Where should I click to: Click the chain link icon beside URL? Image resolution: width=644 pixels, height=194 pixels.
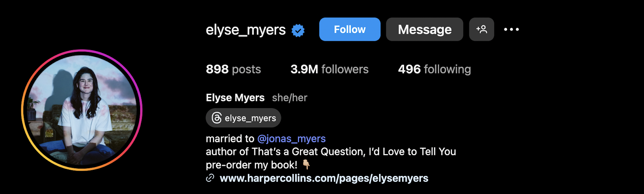coord(210,178)
